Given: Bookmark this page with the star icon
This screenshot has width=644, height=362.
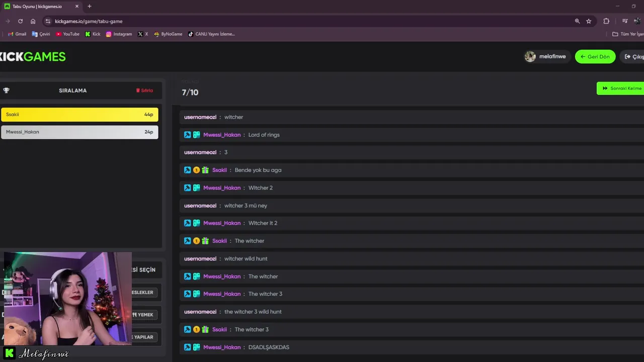Looking at the screenshot, I should [x=589, y=21].
